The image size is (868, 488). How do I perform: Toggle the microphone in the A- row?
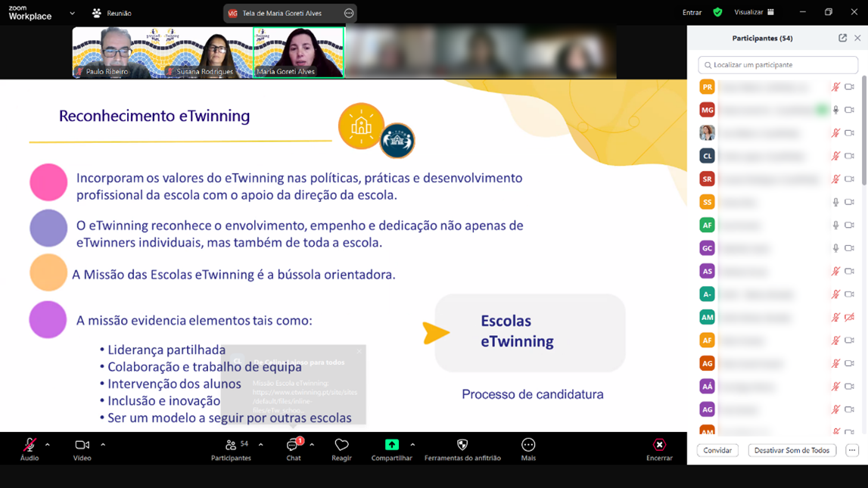click(835, 294)
